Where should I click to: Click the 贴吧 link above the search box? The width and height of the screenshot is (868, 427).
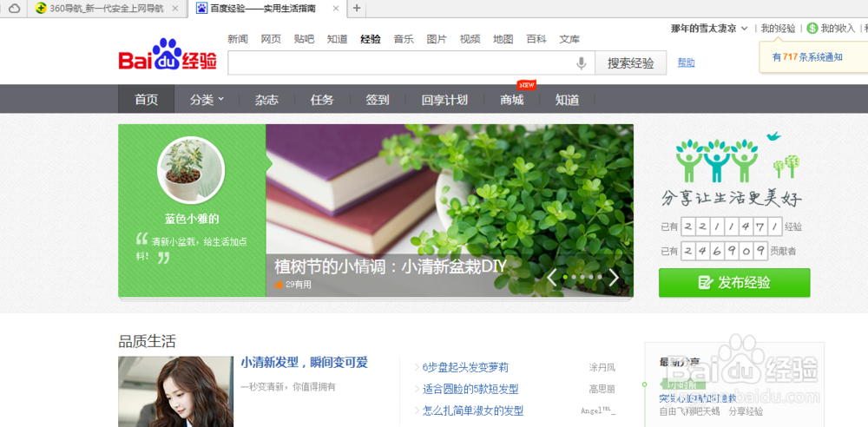coord(304,39)
